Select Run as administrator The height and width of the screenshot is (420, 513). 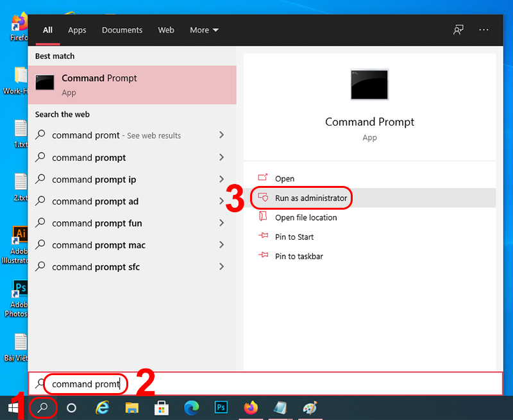pos(310,198)
